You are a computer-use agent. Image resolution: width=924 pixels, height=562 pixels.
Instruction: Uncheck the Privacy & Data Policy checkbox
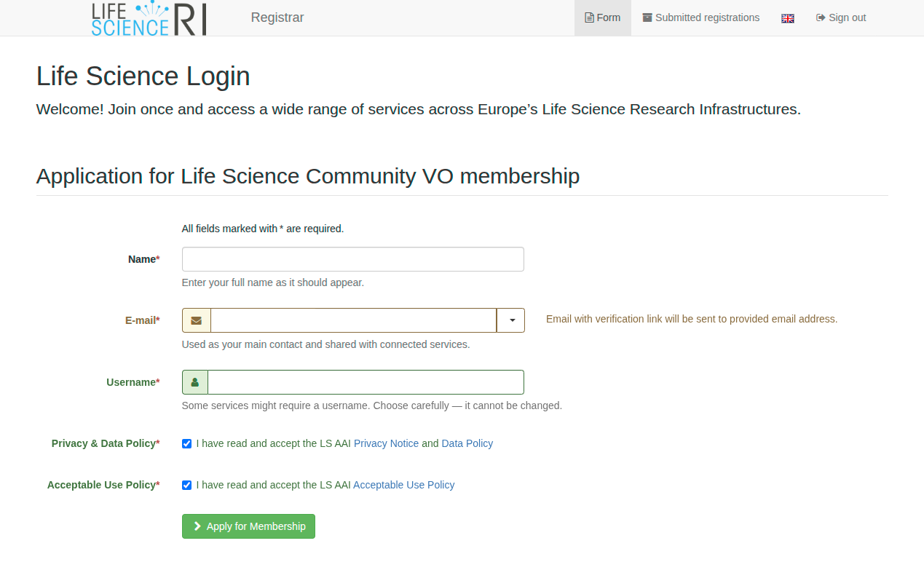pos(187,443)
